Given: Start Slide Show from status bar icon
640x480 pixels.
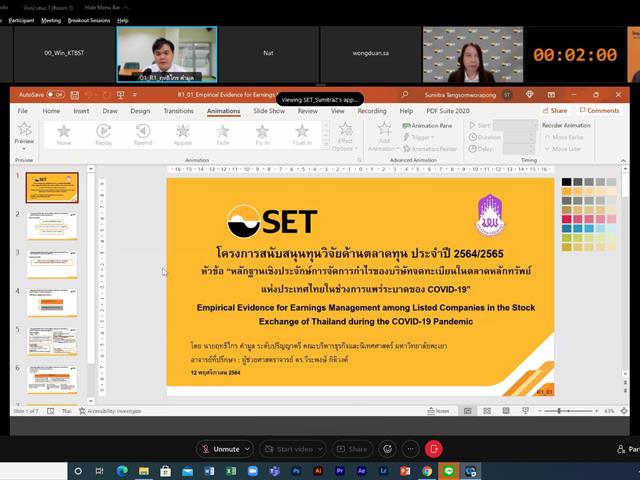Looking at the screenshot, I should click(x=525, y=411).
